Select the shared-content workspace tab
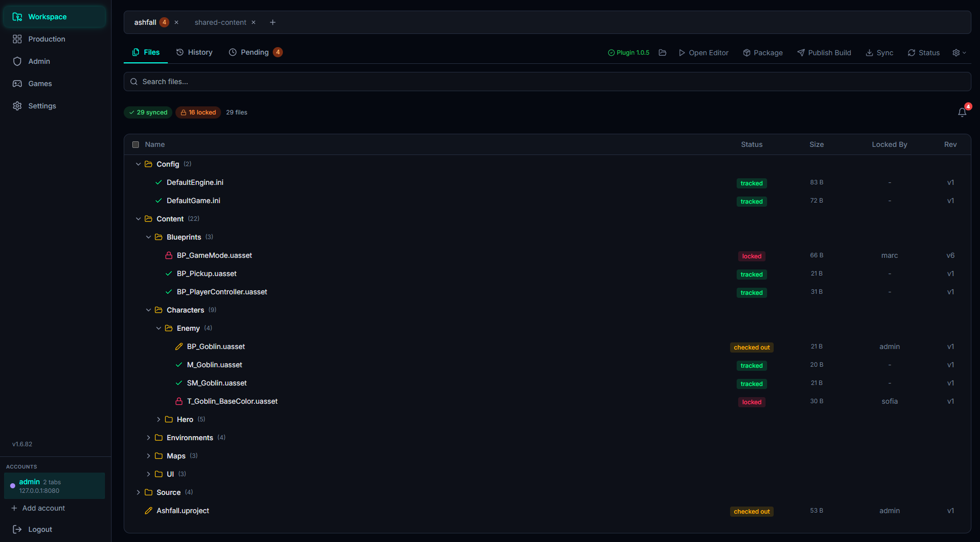Viewport: 980px width, 542px height. [220, 22]
